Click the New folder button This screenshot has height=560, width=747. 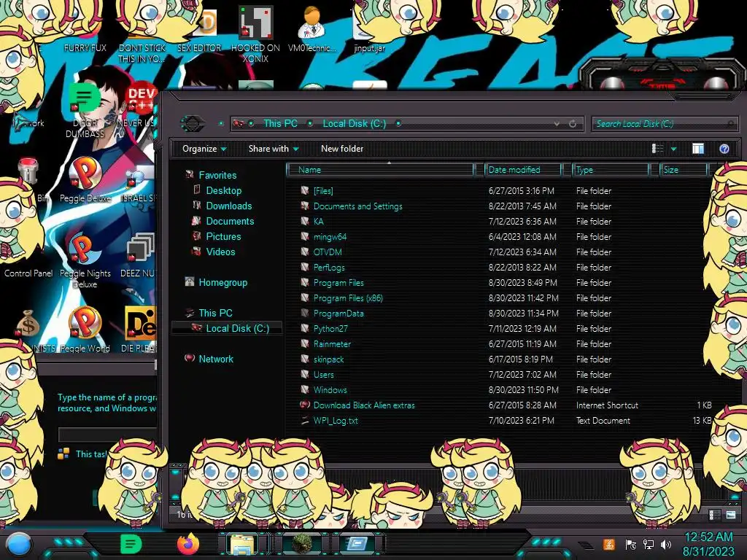[x=342, y=149]
